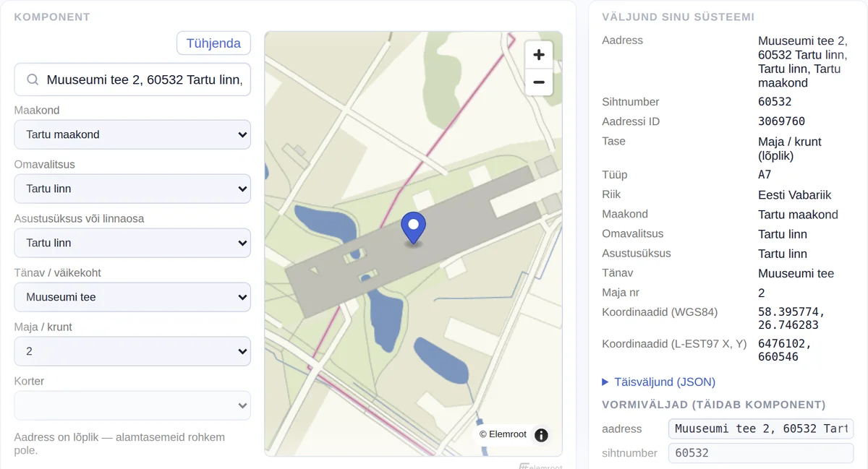Click the VÄLJUND SINU SÜSTEEMI heading

pos(678,17)
